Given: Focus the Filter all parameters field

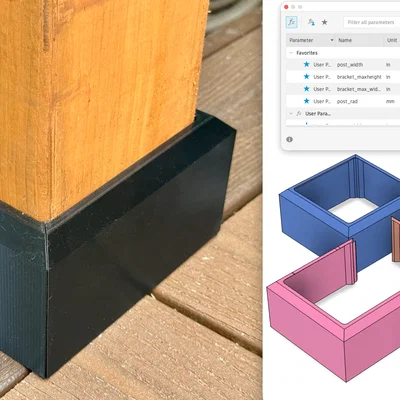Looking at the screenshot, I should [x=372, y=22].
